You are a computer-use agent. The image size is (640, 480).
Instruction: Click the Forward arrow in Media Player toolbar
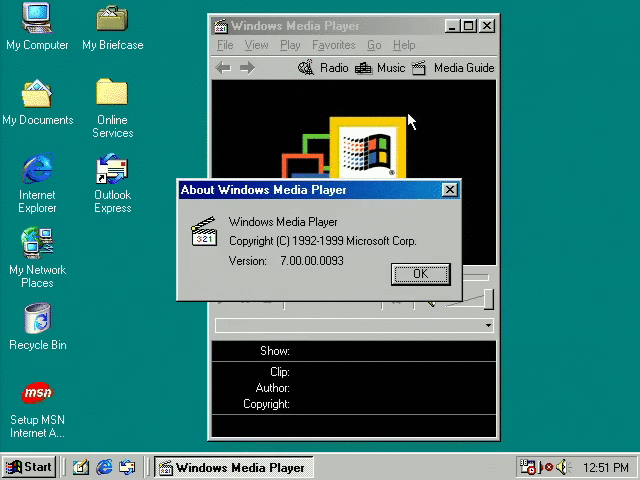(x=247, y=68)
